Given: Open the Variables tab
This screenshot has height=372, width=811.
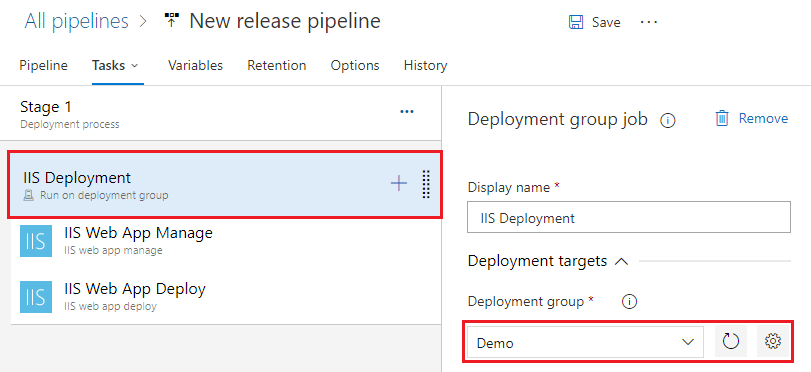Looking at the screenshot, I should (196, 66).
